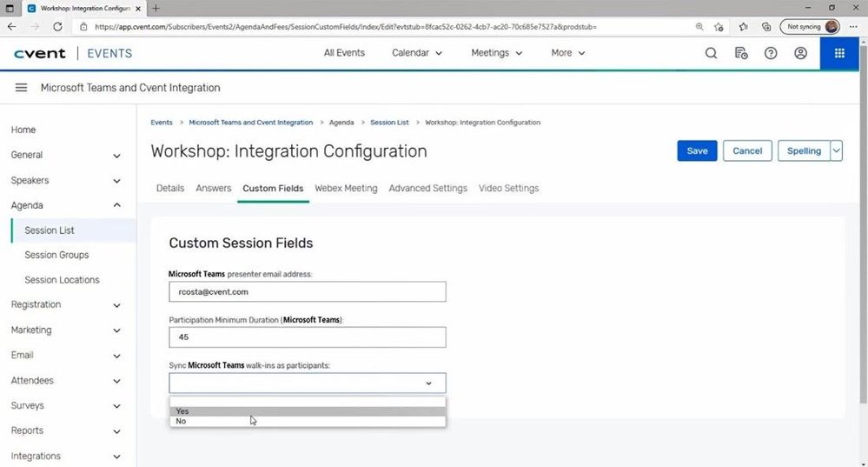Open the More dropdown menu
This screenshot has width=868, height=467.
568,53
